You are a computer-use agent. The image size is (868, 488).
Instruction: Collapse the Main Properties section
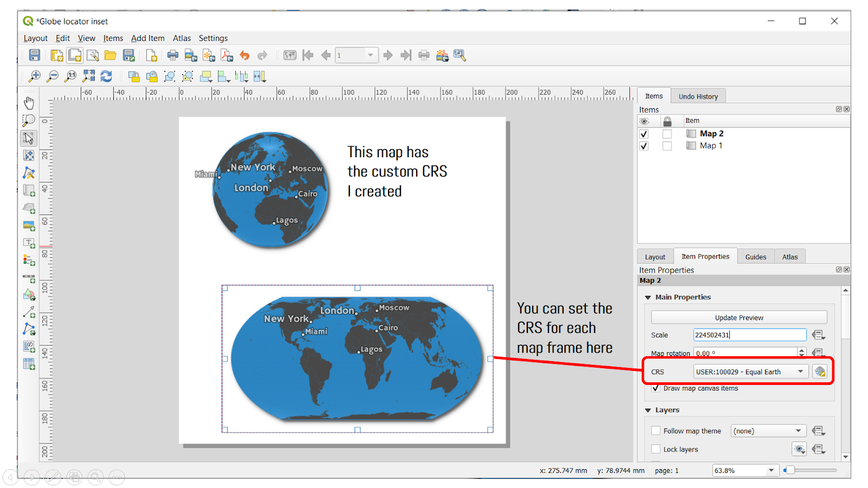(x=648, y=297)
